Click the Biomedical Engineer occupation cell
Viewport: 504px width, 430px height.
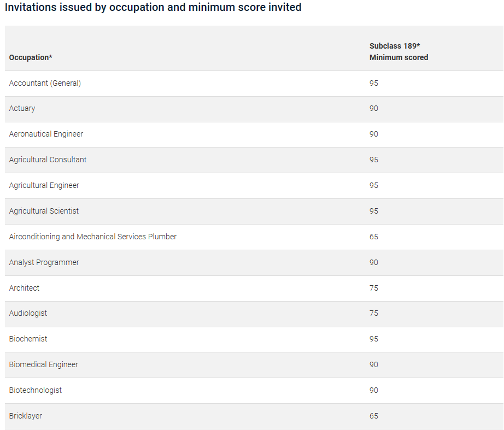(x=44, y=364)
